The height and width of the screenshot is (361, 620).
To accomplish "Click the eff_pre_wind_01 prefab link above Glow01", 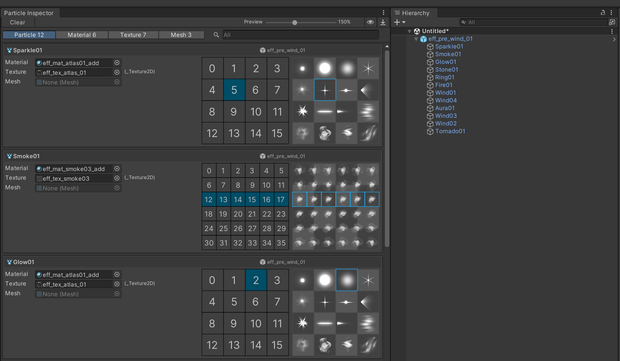I will point(282,262).
